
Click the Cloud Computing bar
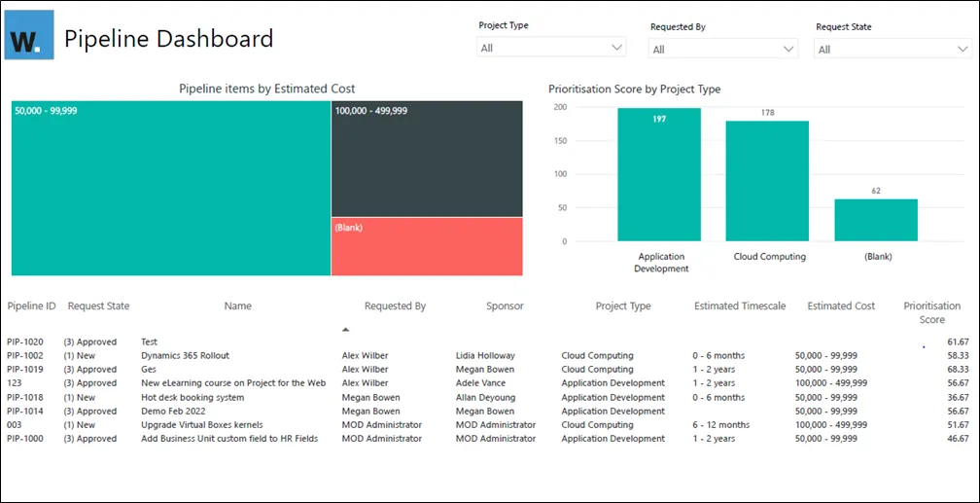tap(768, 181)
